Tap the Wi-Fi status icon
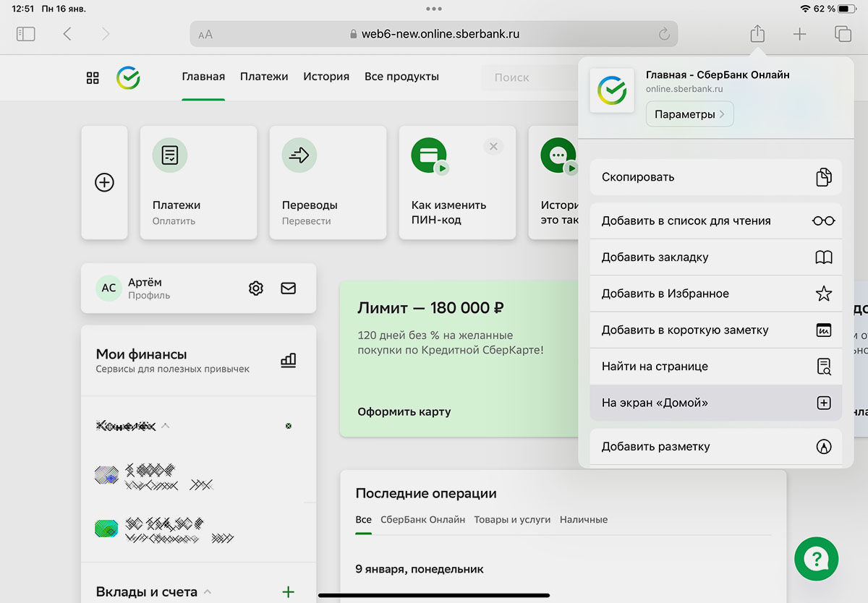The height and width of the screenshot is (603, 868). pyautogui.click(x=805, y=9)
